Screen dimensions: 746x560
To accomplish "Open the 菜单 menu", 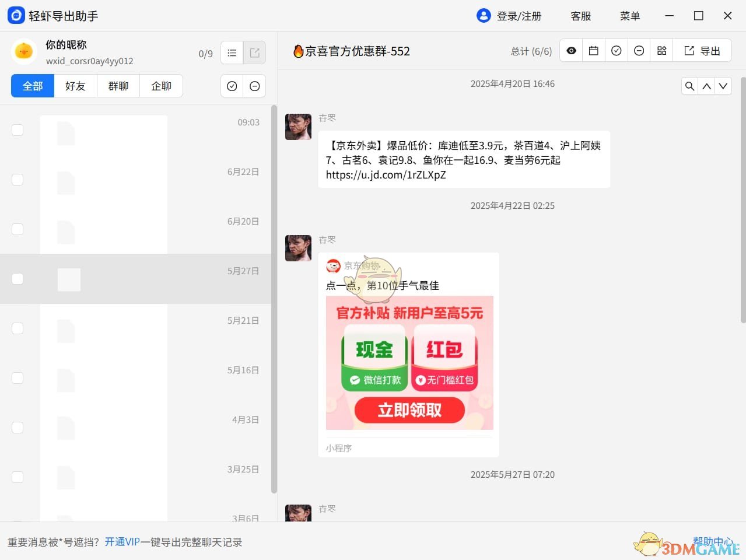I will 629,16.
